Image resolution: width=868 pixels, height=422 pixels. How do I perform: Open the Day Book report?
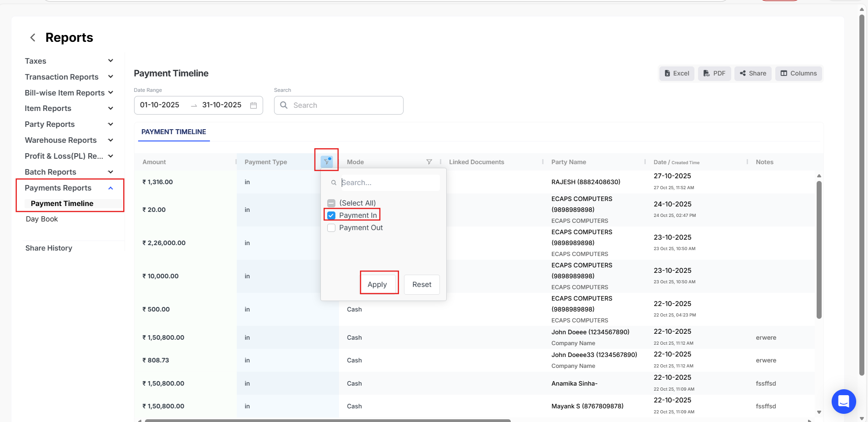coord(42,219)
